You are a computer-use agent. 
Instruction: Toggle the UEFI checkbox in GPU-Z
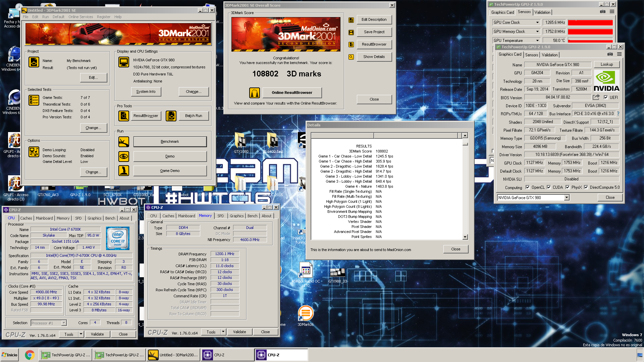(x=606, y=98)
